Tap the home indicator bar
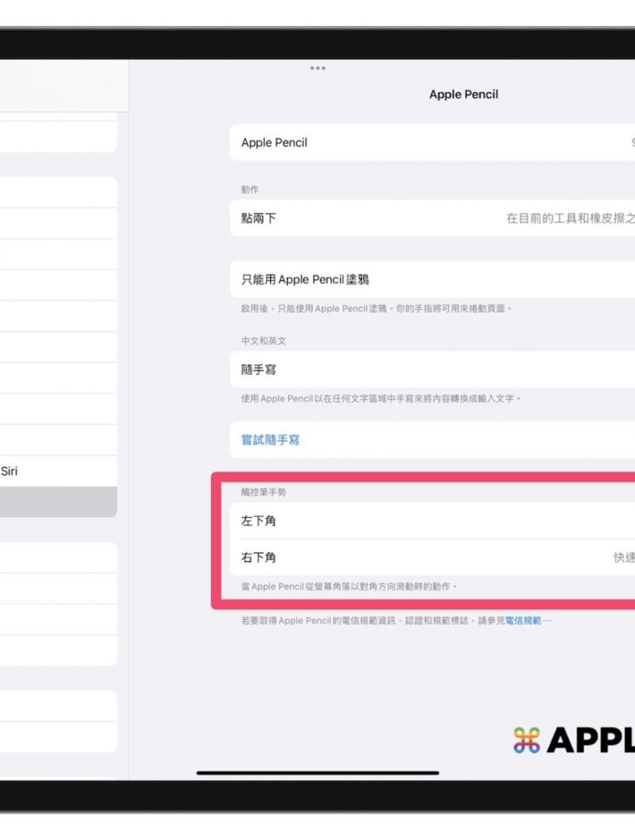Screen dimensions: 635x840 (x=317, y=772)
